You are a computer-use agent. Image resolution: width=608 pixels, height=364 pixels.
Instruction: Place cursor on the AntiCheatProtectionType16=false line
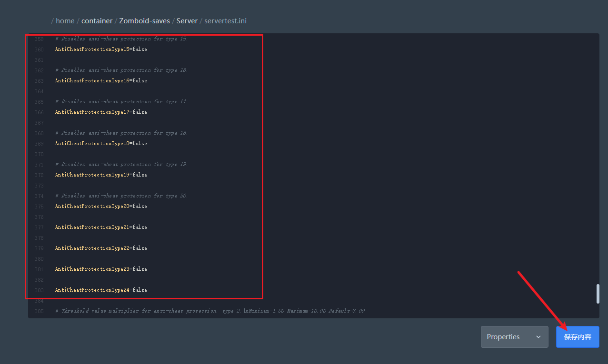101,81
